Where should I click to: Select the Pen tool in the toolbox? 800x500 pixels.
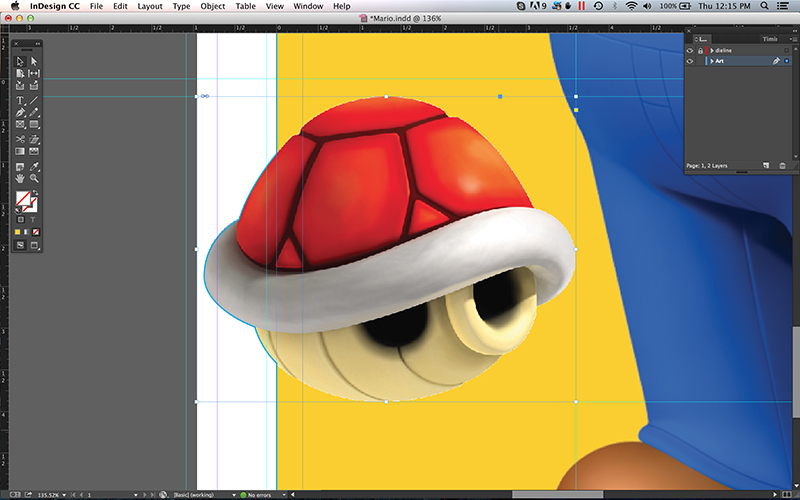20,112
